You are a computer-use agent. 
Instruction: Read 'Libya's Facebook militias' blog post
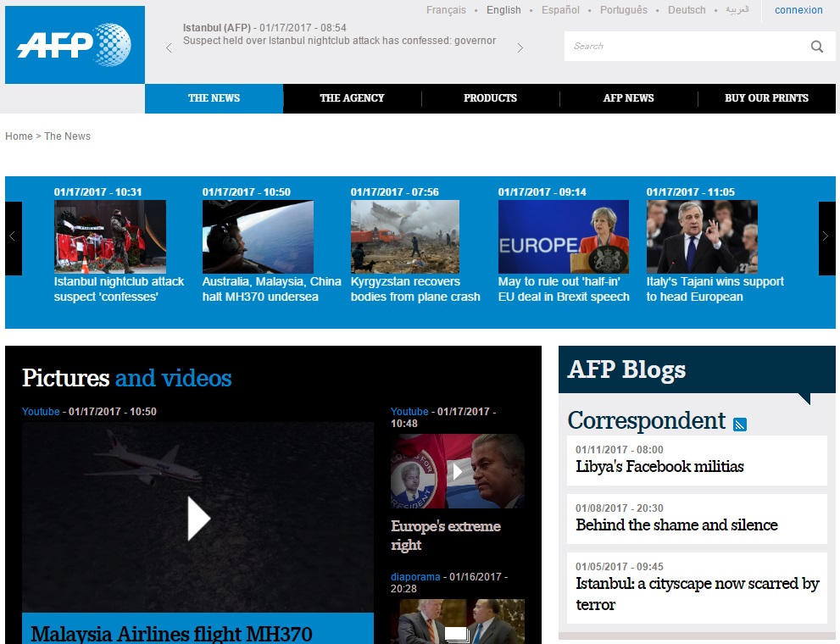pos(659,467)
